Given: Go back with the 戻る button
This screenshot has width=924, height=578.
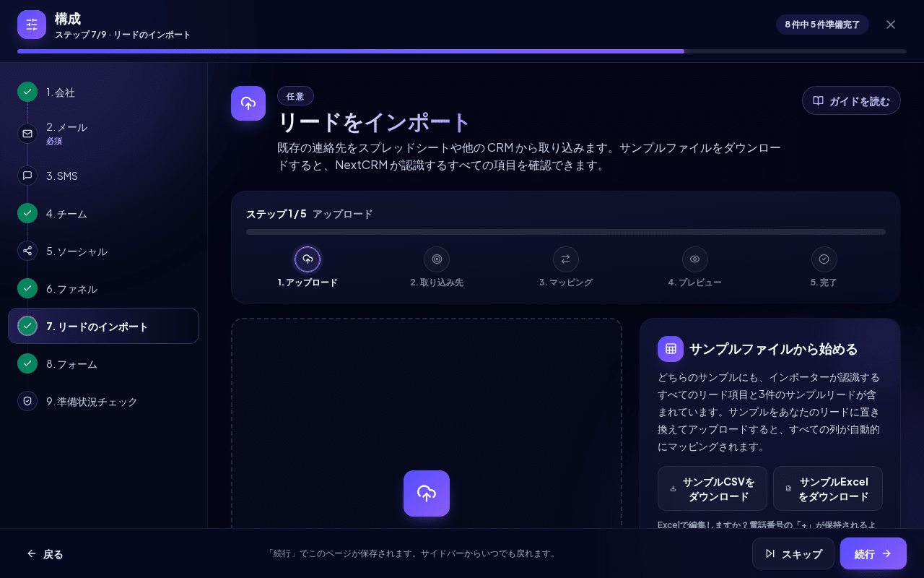Looking at the screenshot, I should [45, 554].
